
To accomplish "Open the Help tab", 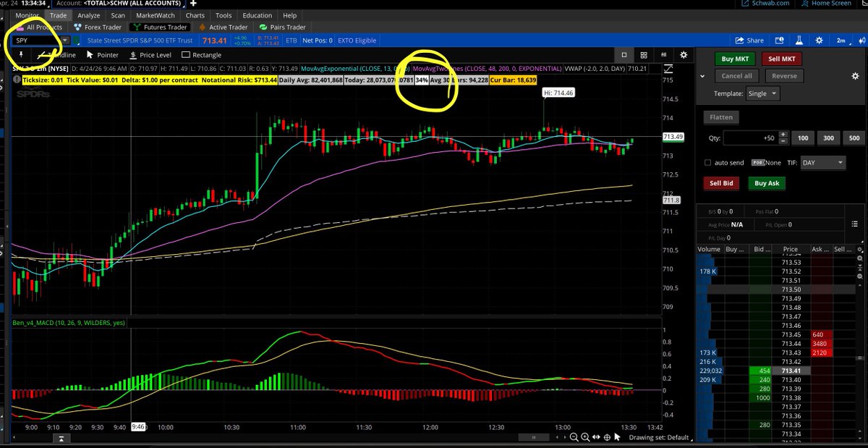I will click(x=290, y=15).
